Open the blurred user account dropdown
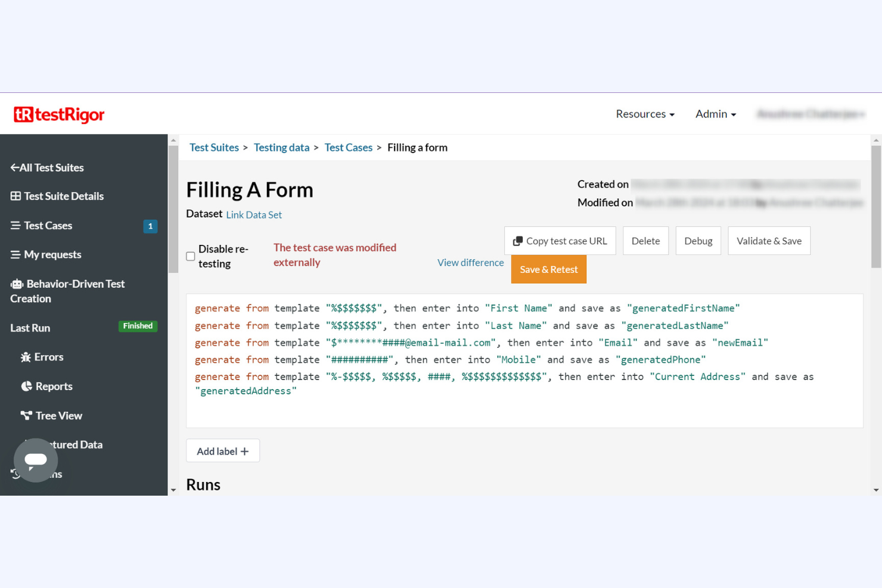This screenshot has height=588, width=882. pos(810,114)
